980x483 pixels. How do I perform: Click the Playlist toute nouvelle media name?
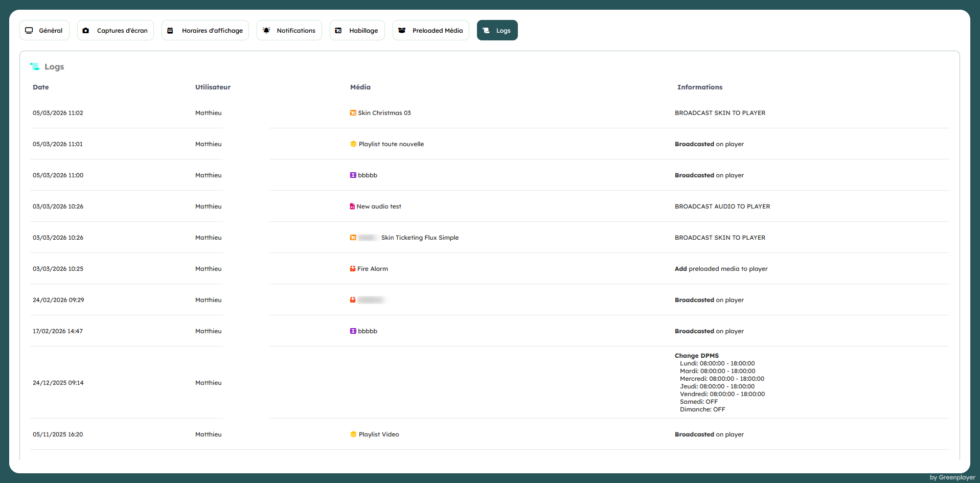391,144
